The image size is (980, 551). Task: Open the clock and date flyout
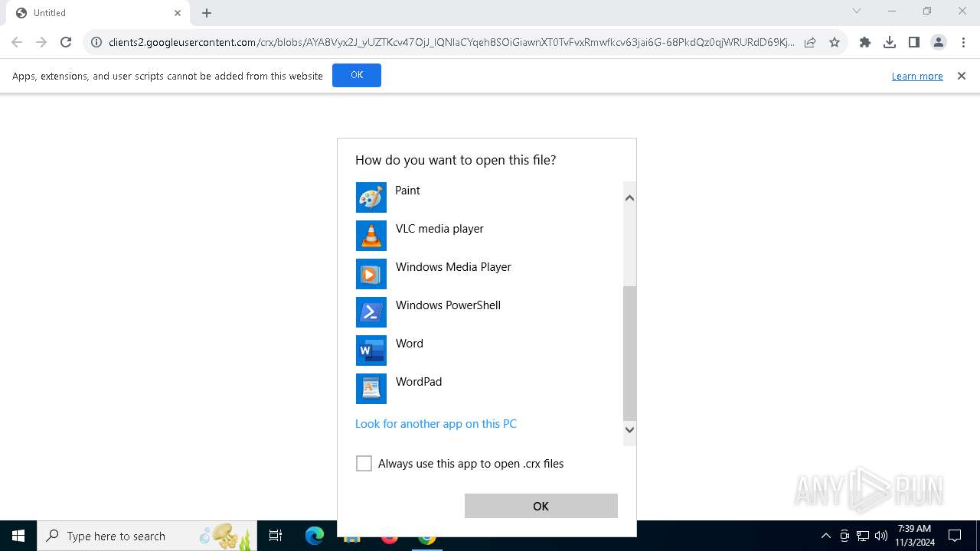pyautogui.click(x=914, y=536)
